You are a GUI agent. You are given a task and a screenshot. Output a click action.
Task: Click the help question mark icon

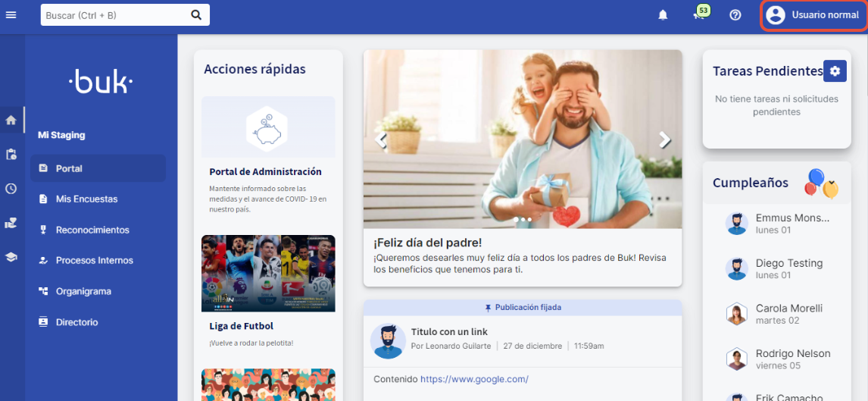[x=735, y=15]
